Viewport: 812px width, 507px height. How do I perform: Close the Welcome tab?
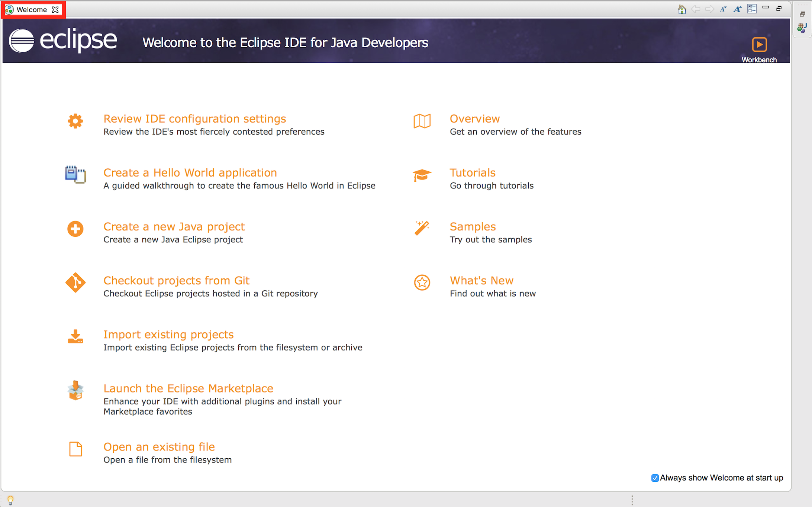(55, 10)
